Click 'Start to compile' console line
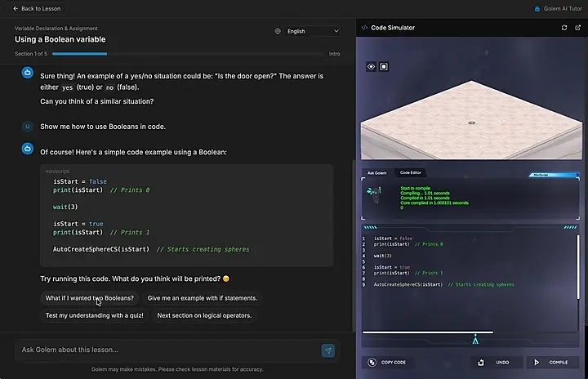Viewport: 588px width, 379px height. coord(415,189)
